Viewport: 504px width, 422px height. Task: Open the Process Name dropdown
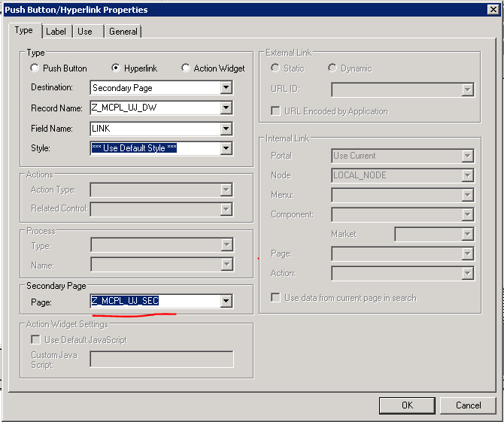pyautogui.click(x=226, y=265)
